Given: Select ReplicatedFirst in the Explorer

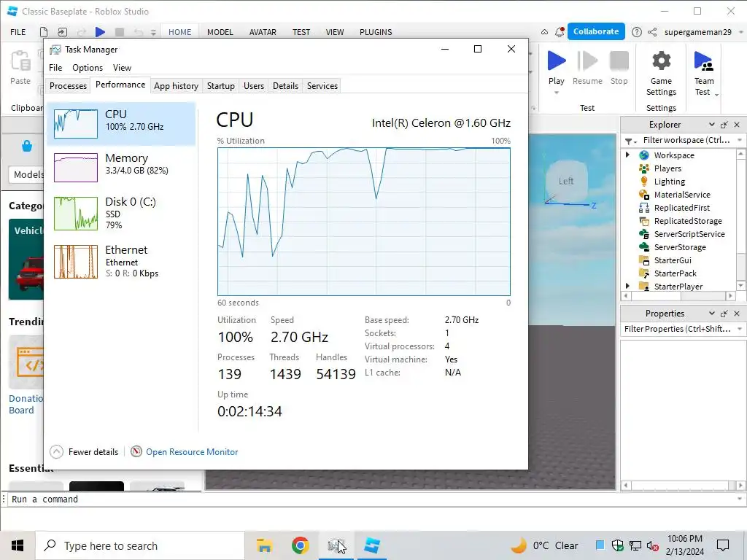Looking at the screenshot, I should click(x=682, y=208).
